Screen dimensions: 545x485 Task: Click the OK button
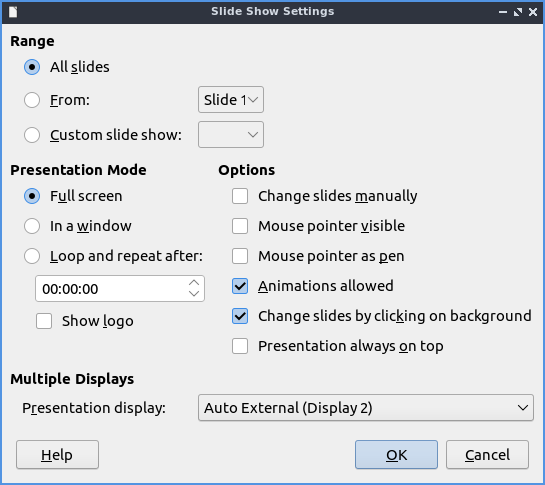tap(396, 455)
